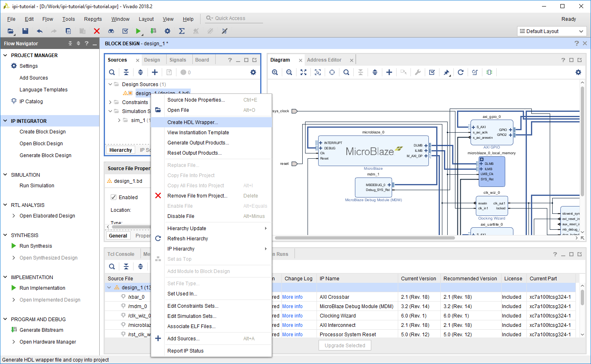Search within the Sources panel

point(112,72)
